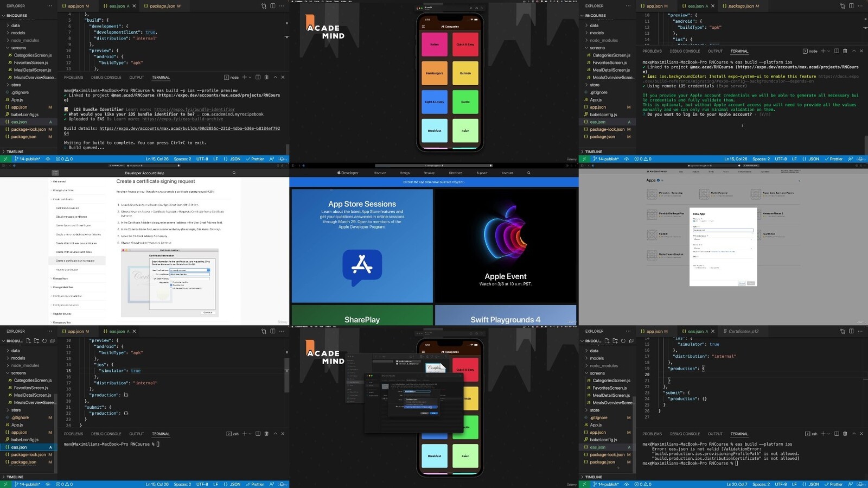Click App Store icon on App Store Sessions tile

tap(362, 266)
